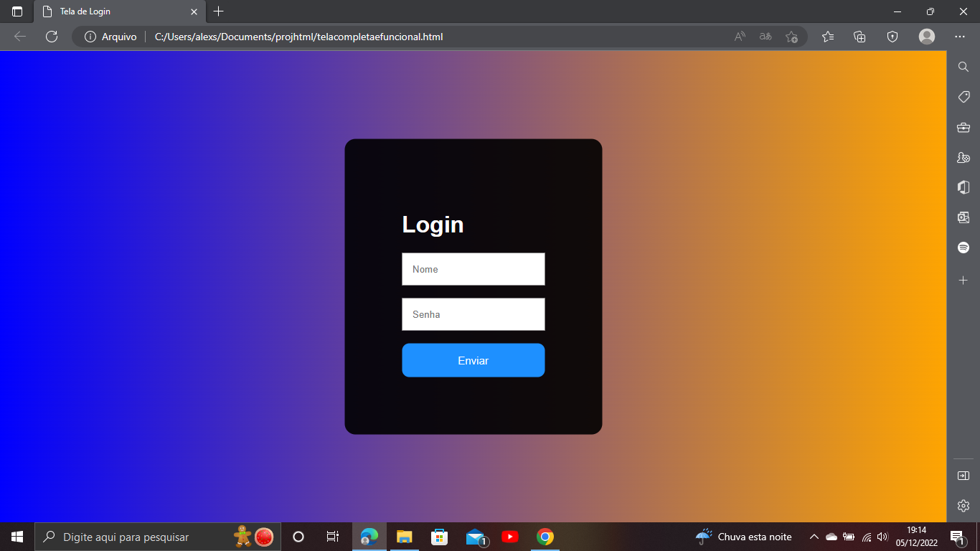The width and height of the screenshot is (980, 551).
Task: Open the Games sidebar panel
Action: click(x=963, y=157)
